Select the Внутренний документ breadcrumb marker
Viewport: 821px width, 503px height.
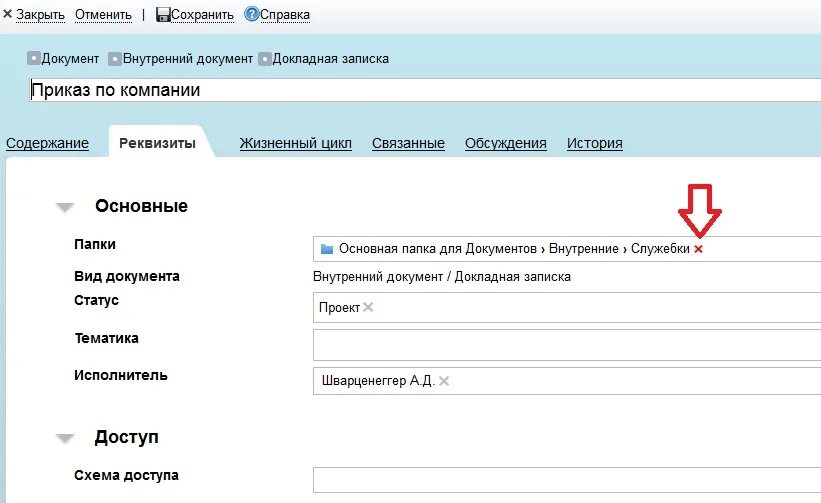(x=115, y=59)
